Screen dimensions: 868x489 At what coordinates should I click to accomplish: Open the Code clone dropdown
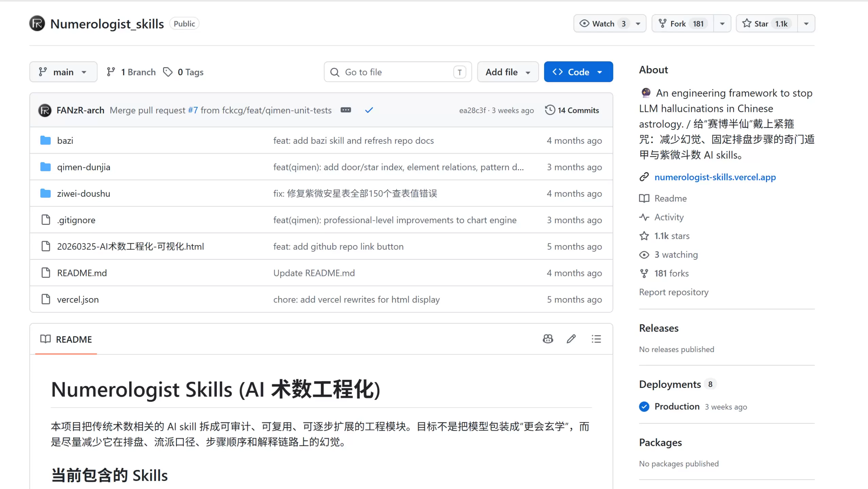[578, 72]
